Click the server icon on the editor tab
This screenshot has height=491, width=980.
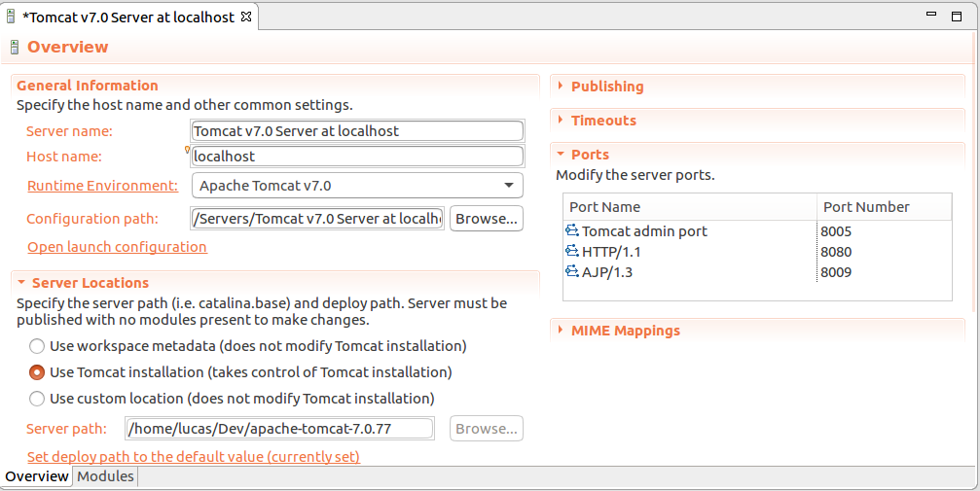coord(11,17)
